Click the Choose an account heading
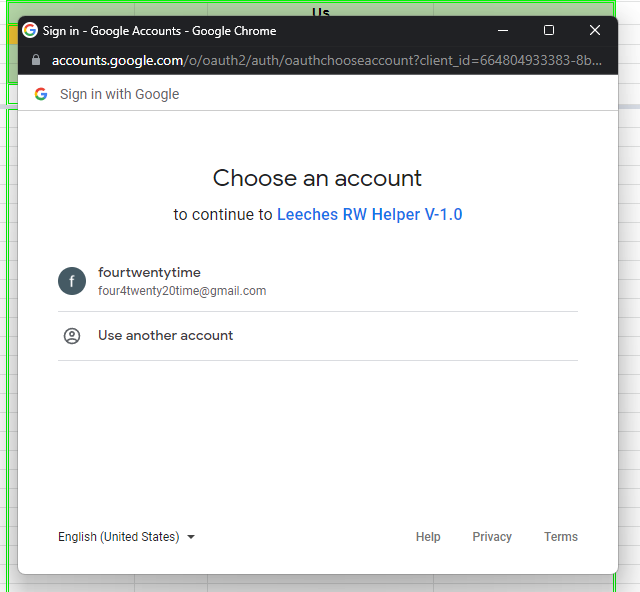Screen dimensions: 640x592 [317, 178]
